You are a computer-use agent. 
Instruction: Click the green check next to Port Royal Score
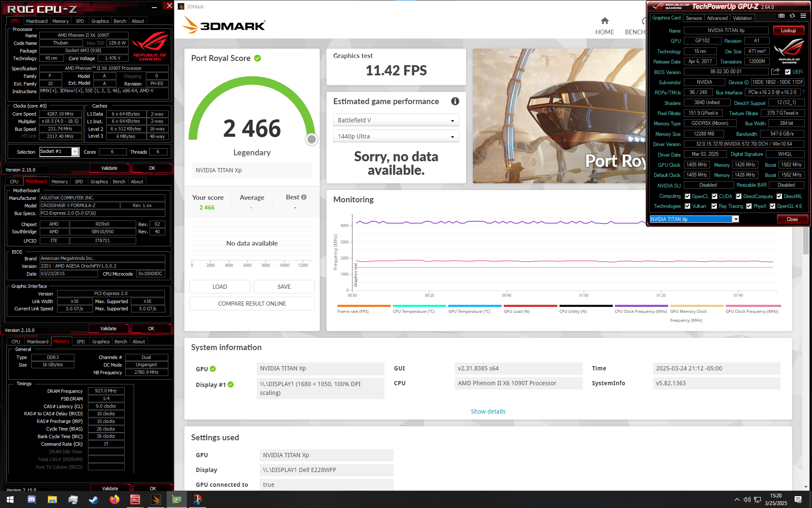(257, 58)
